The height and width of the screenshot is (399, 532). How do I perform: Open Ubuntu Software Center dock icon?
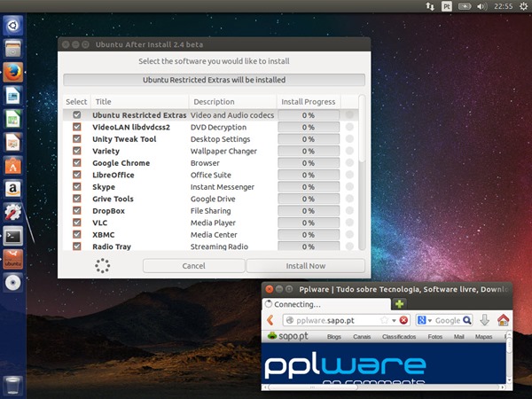click(13, 166)
